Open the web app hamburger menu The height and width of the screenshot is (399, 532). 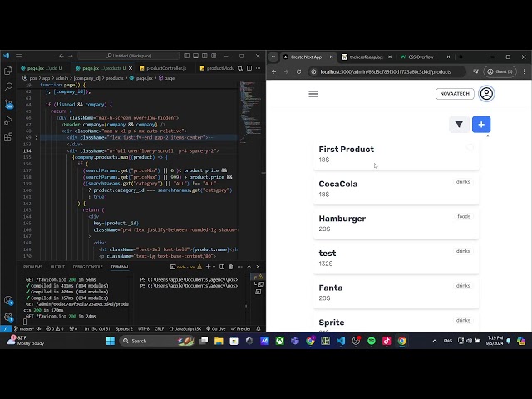pos(313,94)
